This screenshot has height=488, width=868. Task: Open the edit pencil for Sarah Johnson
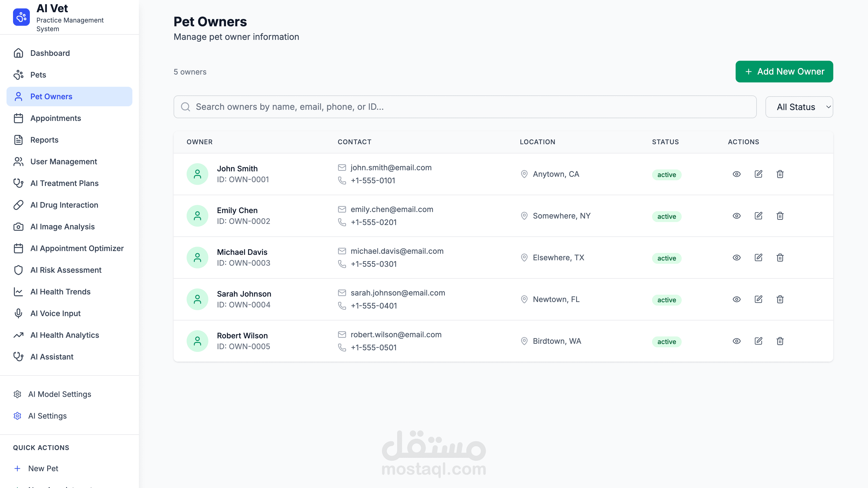click(758, 299)
